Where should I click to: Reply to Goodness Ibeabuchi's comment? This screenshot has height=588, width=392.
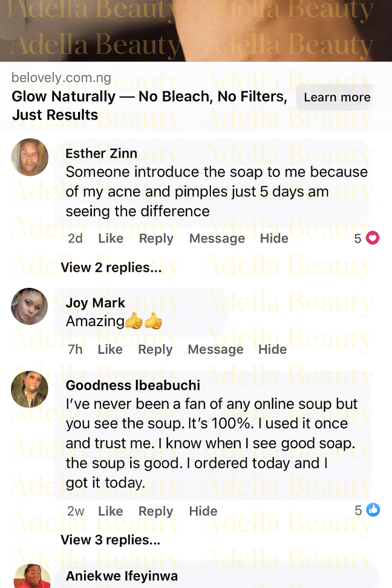(x=156, y=511)
